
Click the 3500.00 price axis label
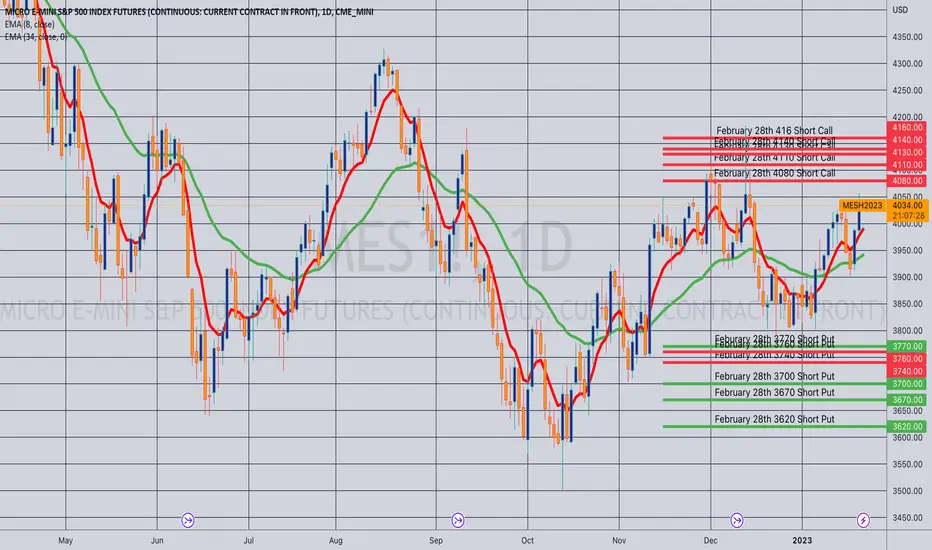coord(908,491)
